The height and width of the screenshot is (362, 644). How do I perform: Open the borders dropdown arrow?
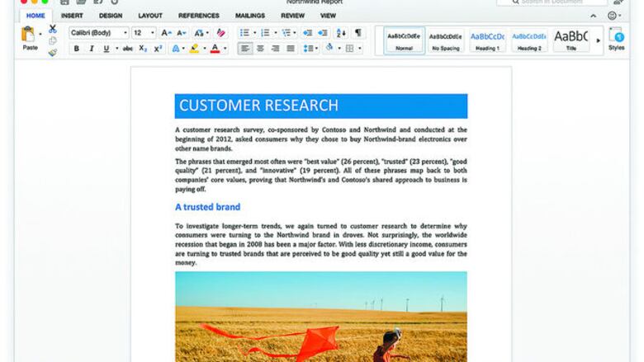coord(360,49)
